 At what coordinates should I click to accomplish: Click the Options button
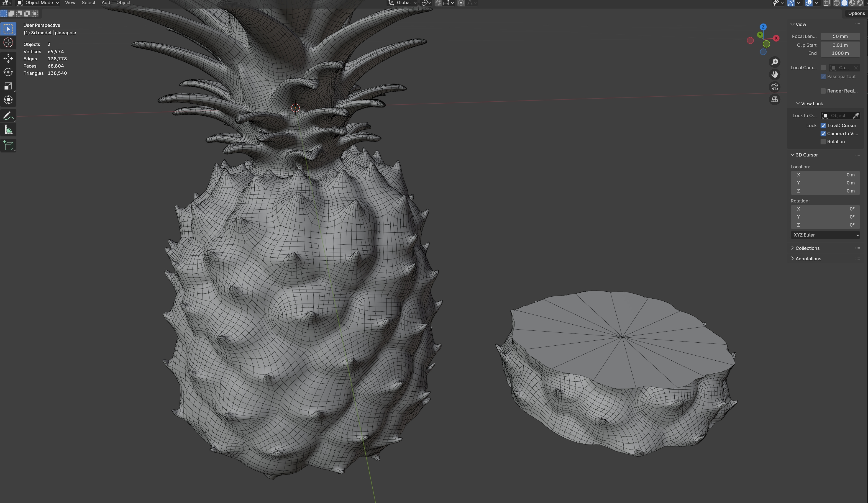[x=856, y=13]
